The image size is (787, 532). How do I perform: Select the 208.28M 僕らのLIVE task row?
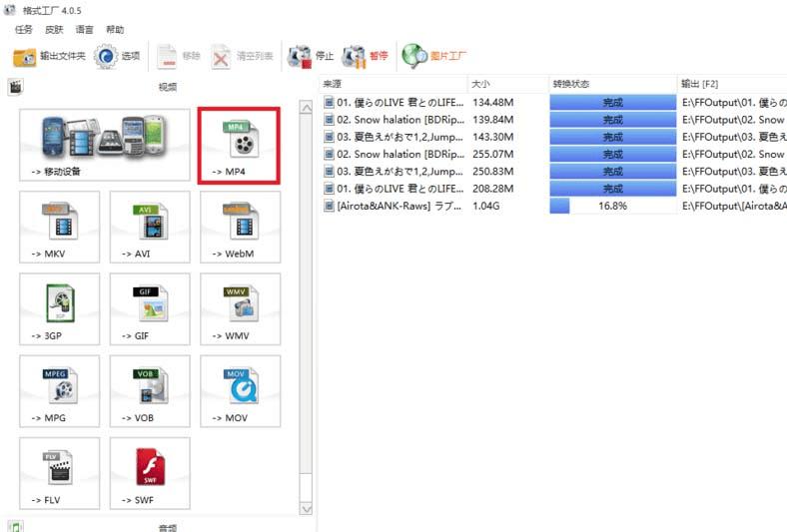point(553,189)
